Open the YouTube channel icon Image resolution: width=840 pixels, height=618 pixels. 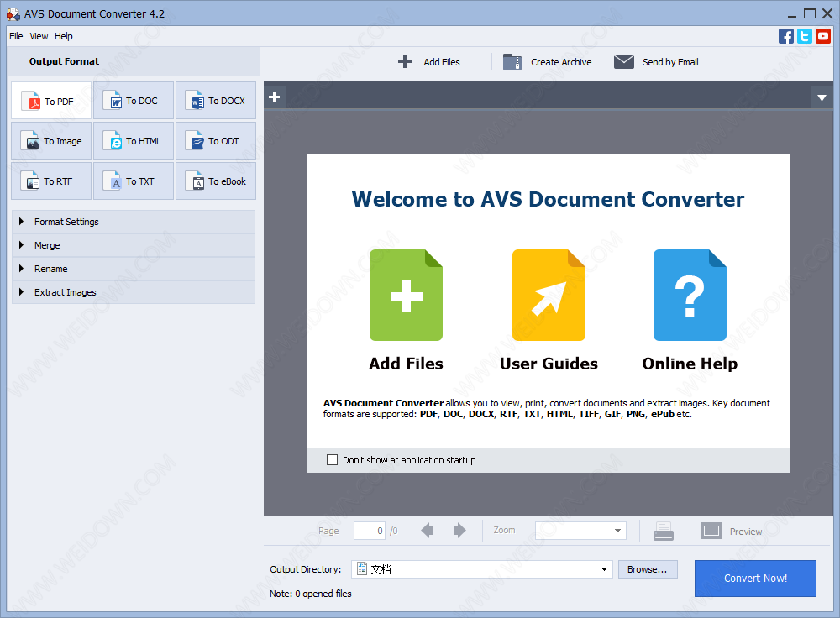coord(823,36)
